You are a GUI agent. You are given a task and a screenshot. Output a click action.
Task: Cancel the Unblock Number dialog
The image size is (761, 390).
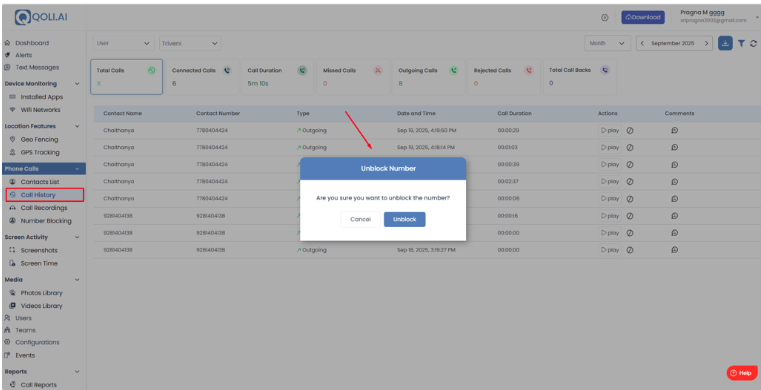point(360,219)
